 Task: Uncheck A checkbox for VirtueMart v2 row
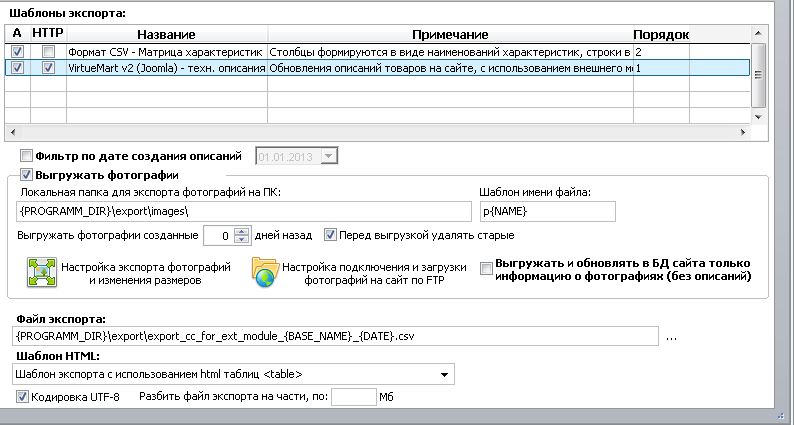point(18,68)
